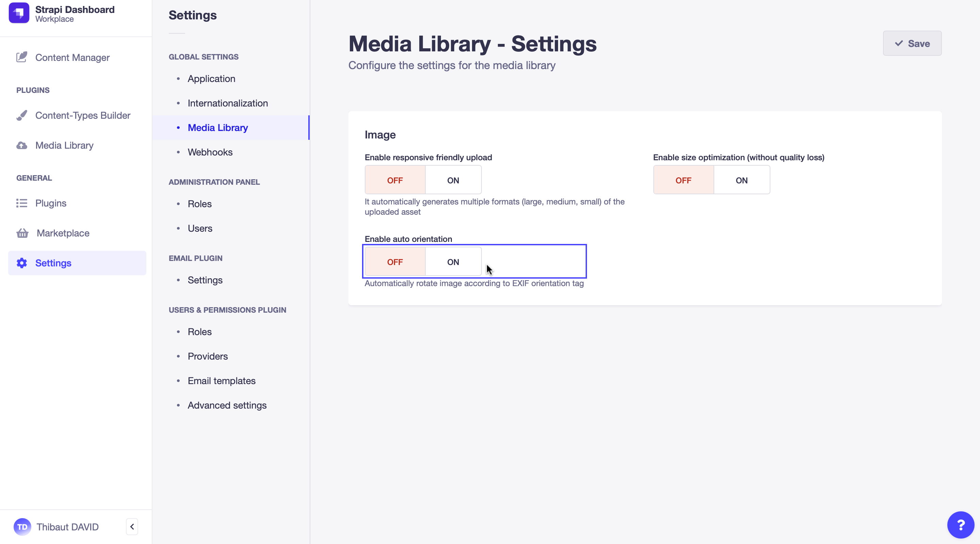The width and height of the screenshot is (980, 544).
Task: Click the Plugins label in General section
Action: (x=51, y=203)
